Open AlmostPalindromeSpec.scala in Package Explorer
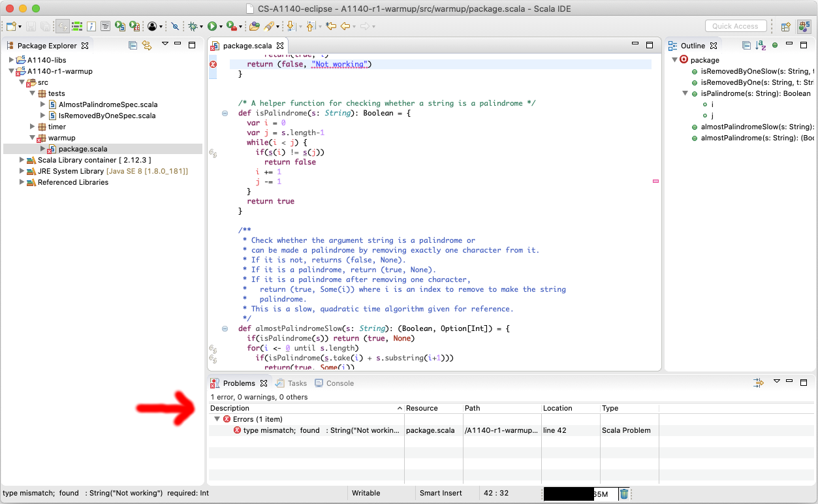 108,104
